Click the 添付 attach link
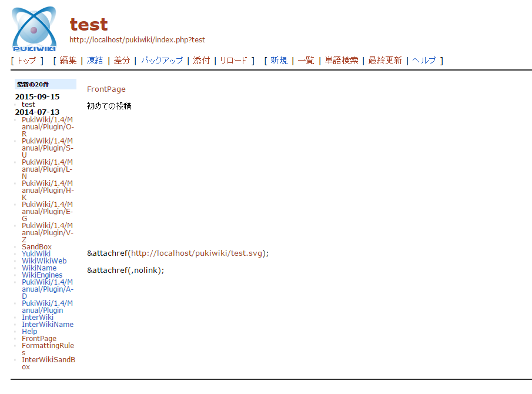The image size is (532, 394). pos(201,61)
